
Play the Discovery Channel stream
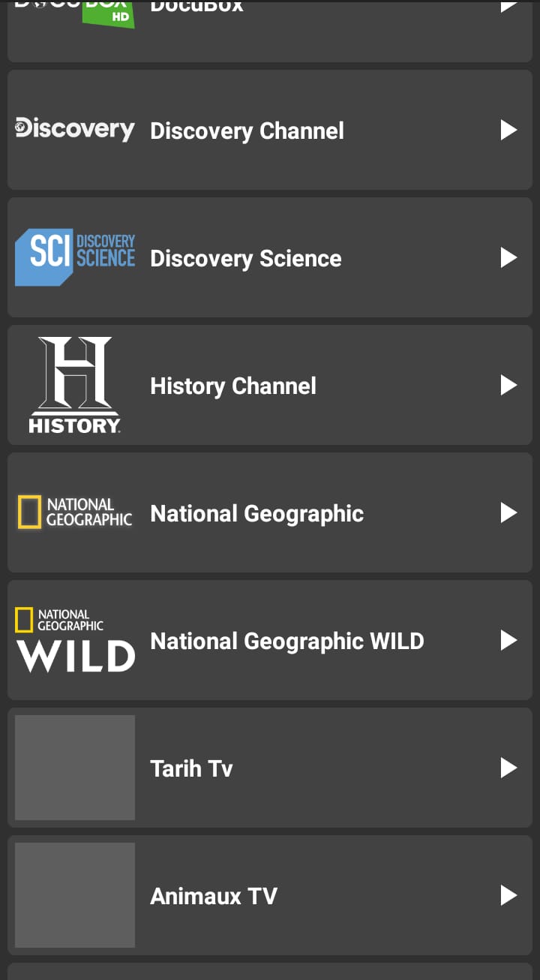[x=508, y=130]
